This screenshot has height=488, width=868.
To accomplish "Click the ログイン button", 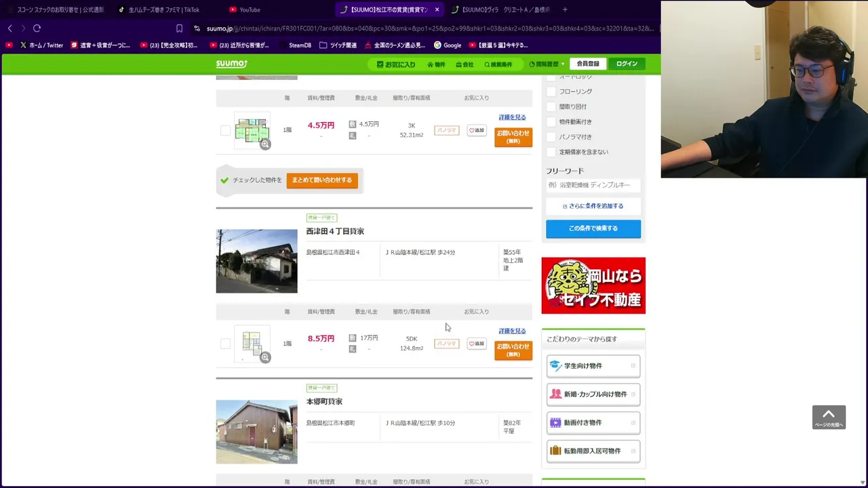I will pos(627,64).
